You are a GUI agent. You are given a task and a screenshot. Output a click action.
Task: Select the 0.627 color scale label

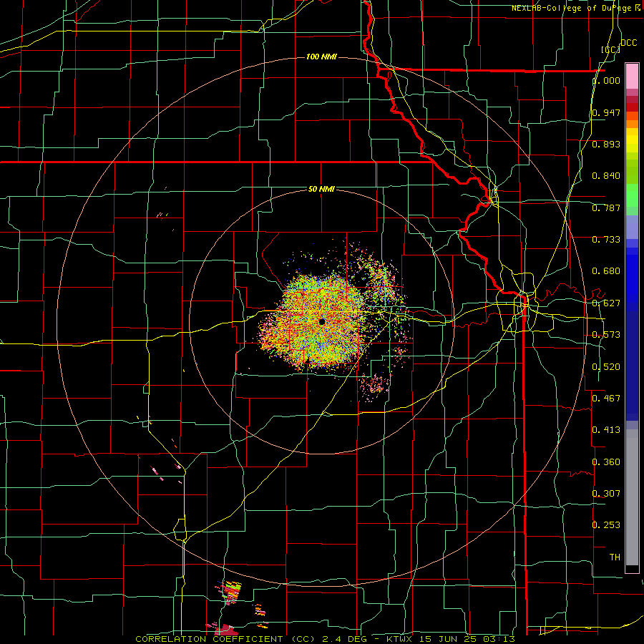[x=606, y=303]
